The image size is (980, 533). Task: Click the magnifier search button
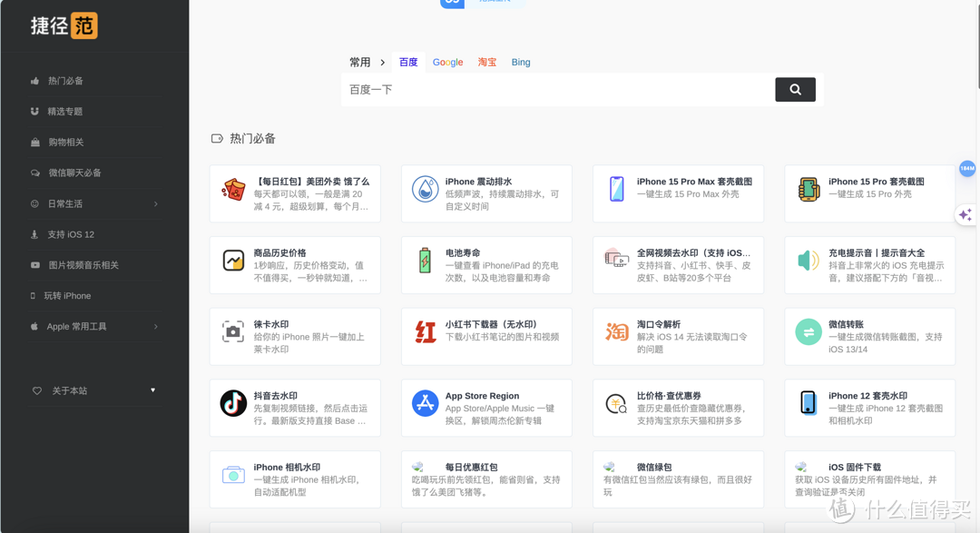pos(795,90)
